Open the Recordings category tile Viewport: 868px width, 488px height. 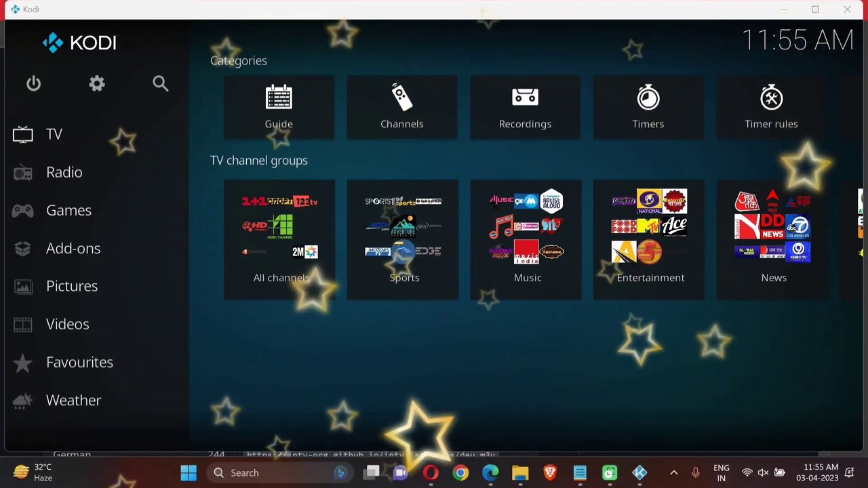click(525, 107)
